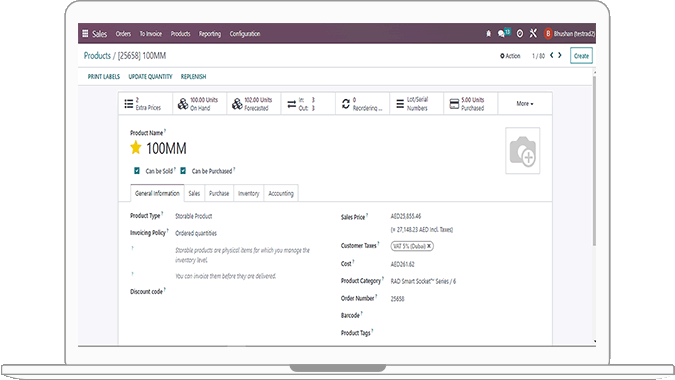Click the Barcode field label
Image resolution: width=675 pixels, height=380 pixels.
point(350,315)
